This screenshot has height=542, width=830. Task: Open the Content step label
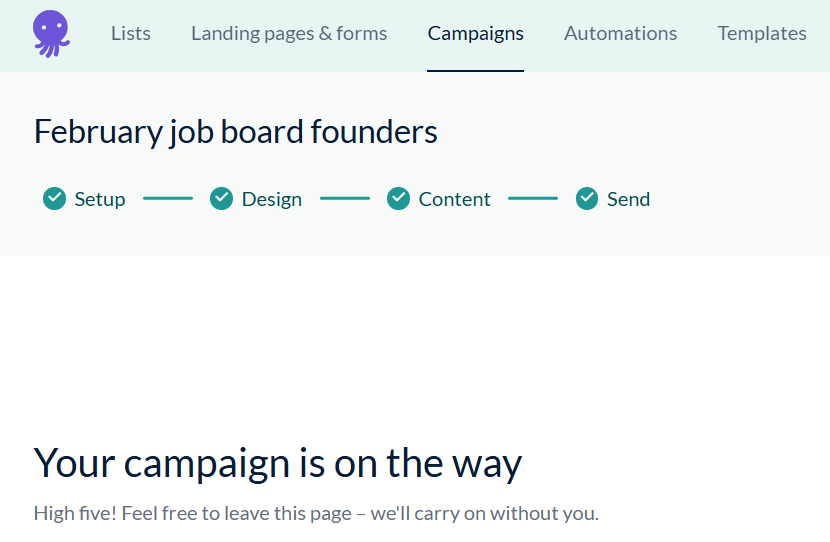coord(454,199)
